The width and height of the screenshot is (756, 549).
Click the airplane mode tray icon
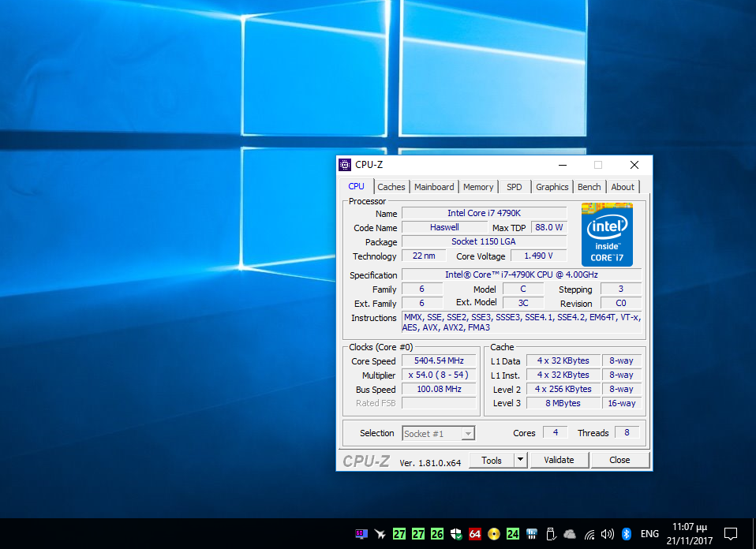click(380, 533)
